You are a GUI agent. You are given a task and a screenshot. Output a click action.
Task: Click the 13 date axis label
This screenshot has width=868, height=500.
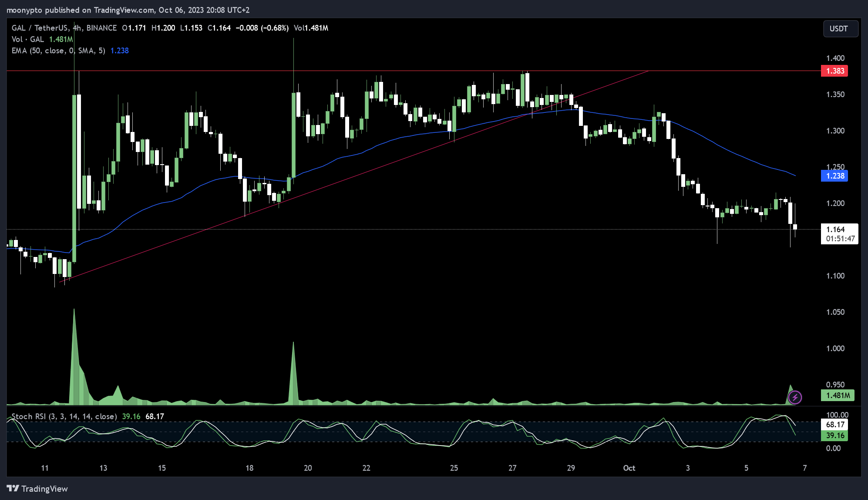pyautogui.click(x=103, y=468)
